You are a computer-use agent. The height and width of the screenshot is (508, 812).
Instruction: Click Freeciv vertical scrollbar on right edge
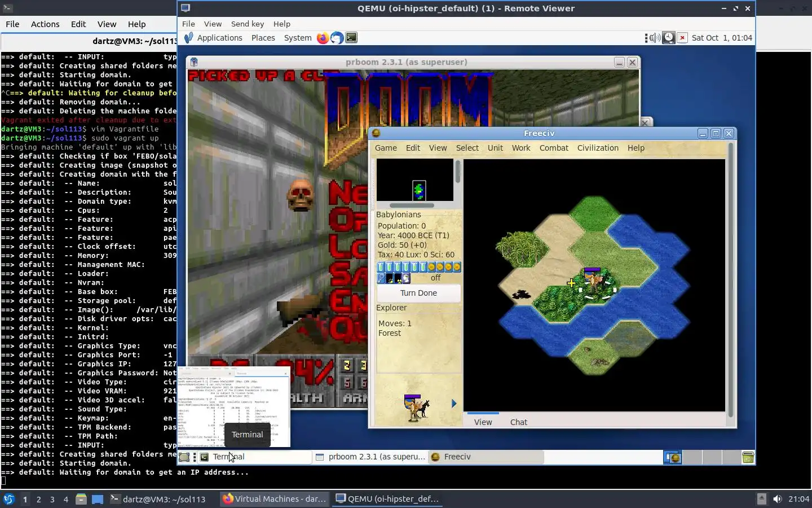tap(731, 279)
